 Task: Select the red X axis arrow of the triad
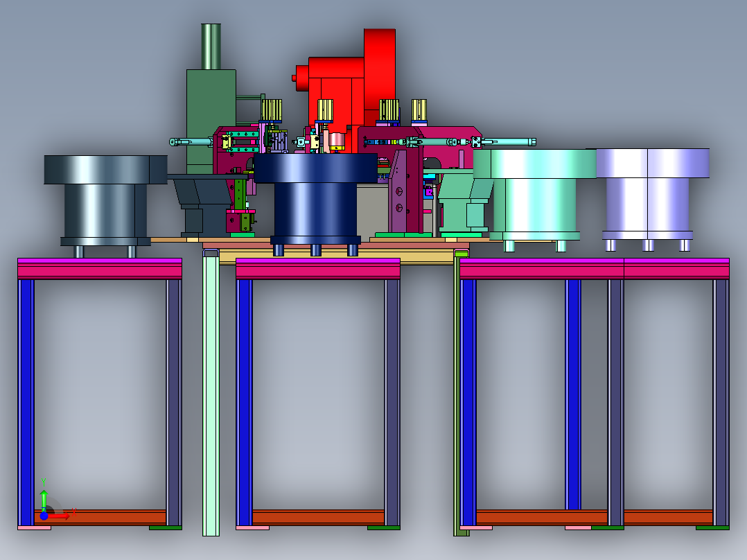[60, 516]
